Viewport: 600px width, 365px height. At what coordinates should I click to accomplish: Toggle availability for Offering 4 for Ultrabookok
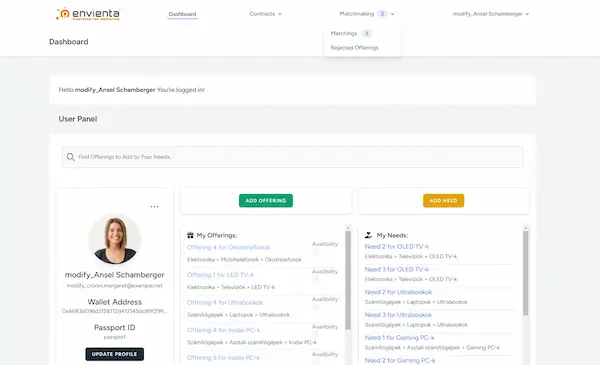click(x=315, y=307)
